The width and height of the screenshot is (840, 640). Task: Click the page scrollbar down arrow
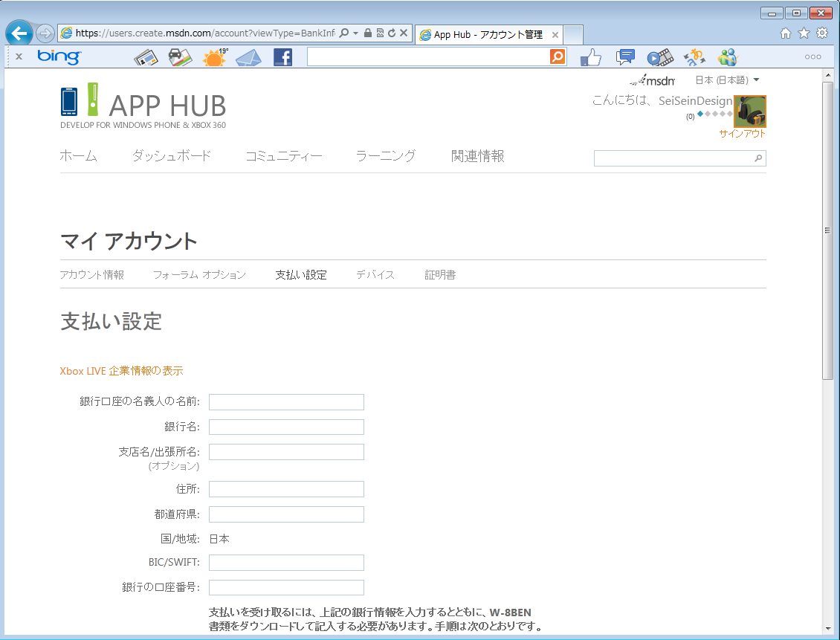point(827,628)
